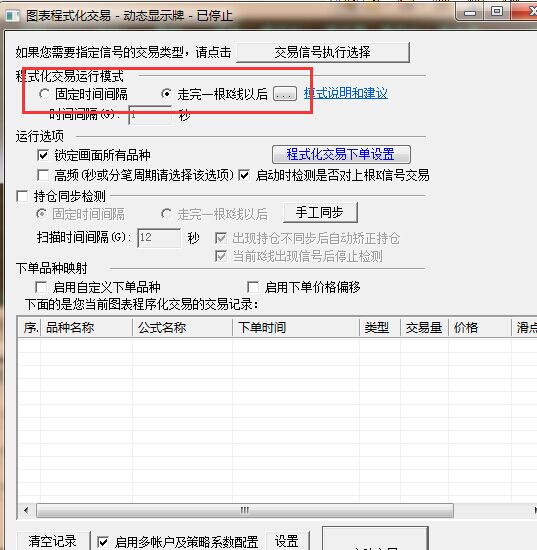Select disabled 走完一根K线以后 radio under 持仓同步检测
The width and height of the screenshot is (537, 550).
[x=166, y=214]
